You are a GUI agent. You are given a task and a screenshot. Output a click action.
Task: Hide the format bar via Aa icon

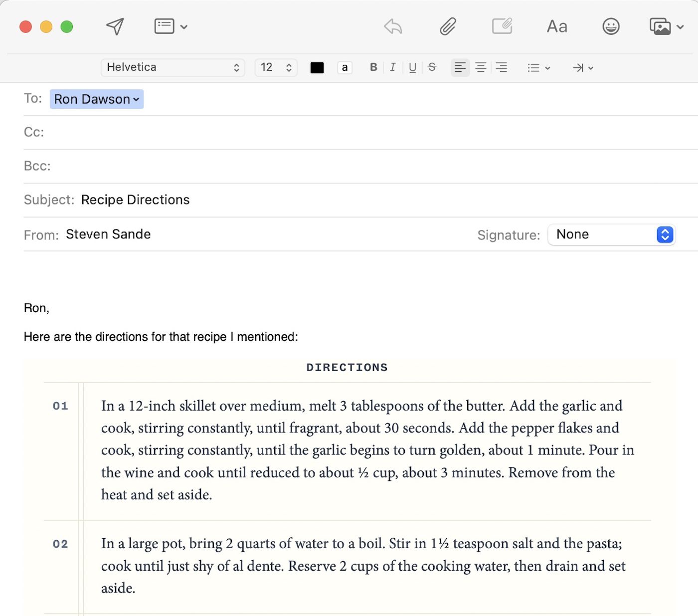click(x=557, y=26)
